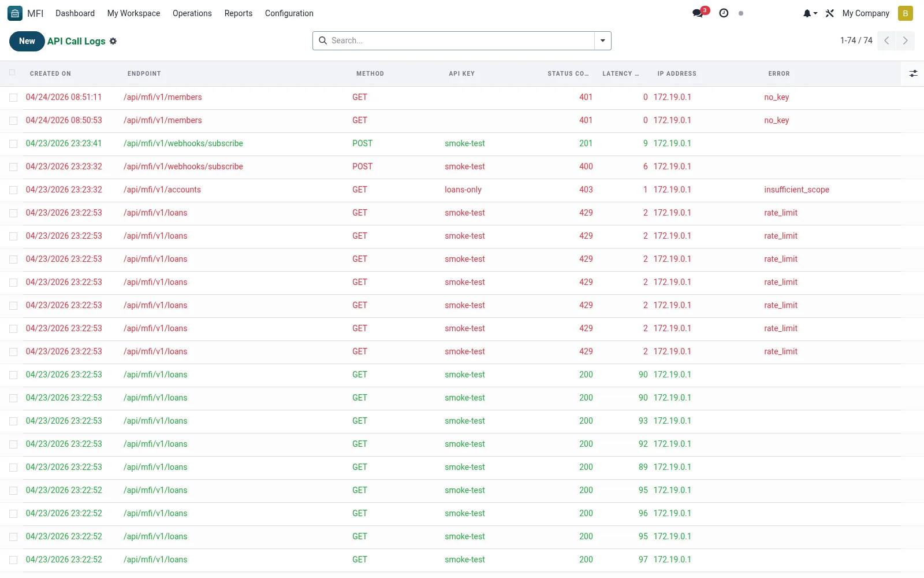Go to next page of records
Viewport: 924px width, 578px height.
pos(905,40)
